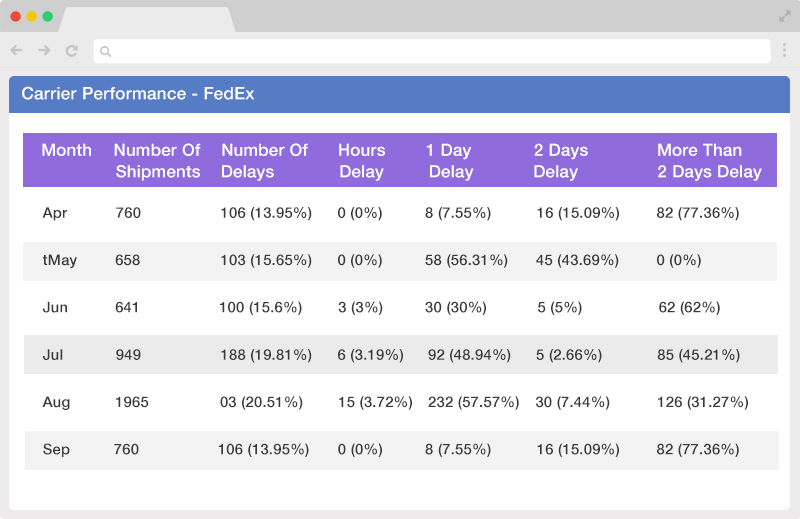Click the yellow minimize window button
Image resolution: width=800 pixels, height=519 pixels.
pos(32,16)
